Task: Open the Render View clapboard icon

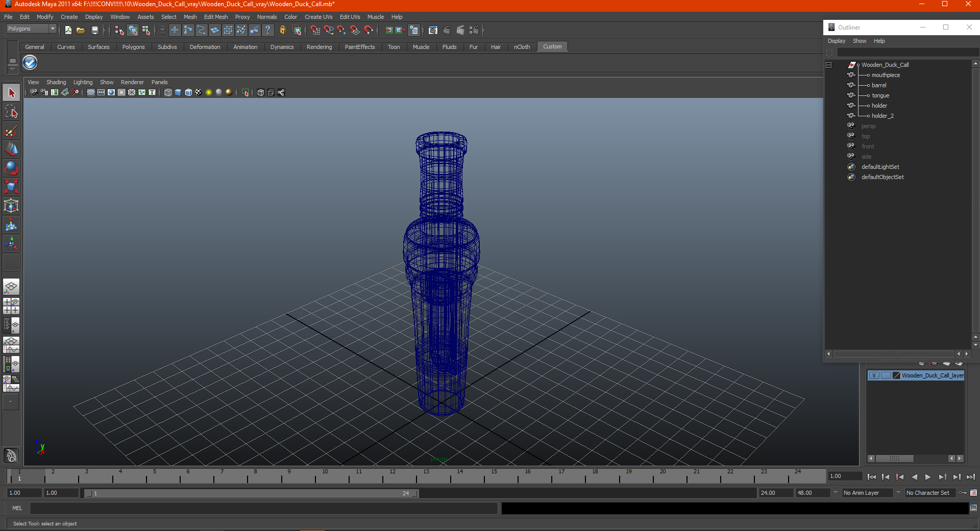Action: pos(433,31)
